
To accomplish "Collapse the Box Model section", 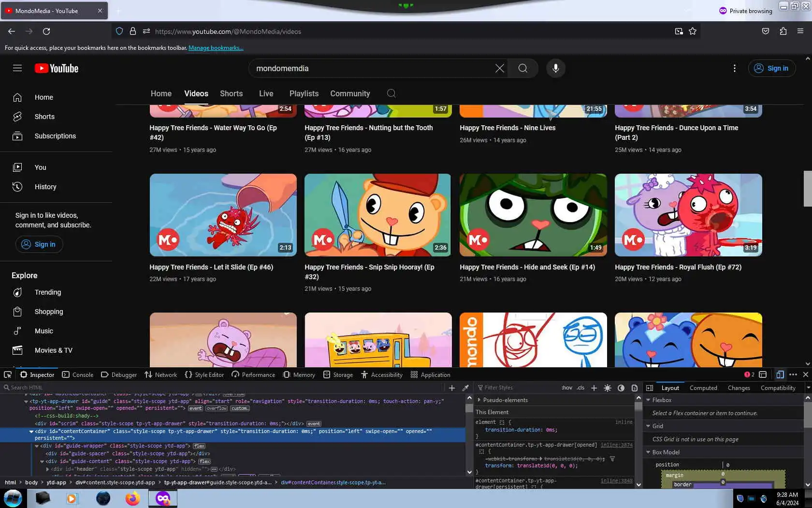I will [x=648, y=452].
